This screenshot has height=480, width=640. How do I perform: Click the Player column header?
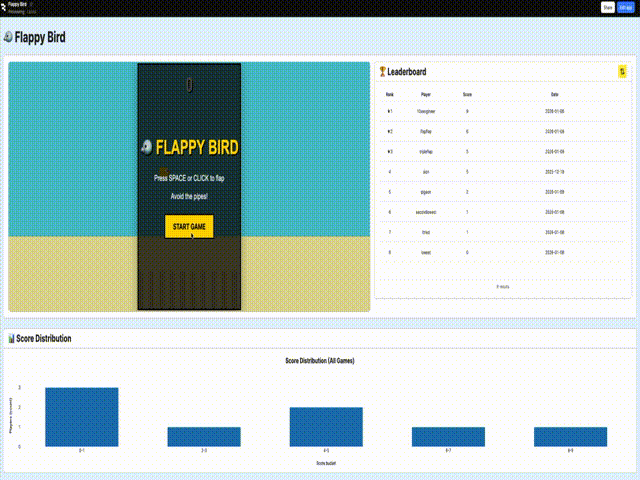(x=426, y=93)
